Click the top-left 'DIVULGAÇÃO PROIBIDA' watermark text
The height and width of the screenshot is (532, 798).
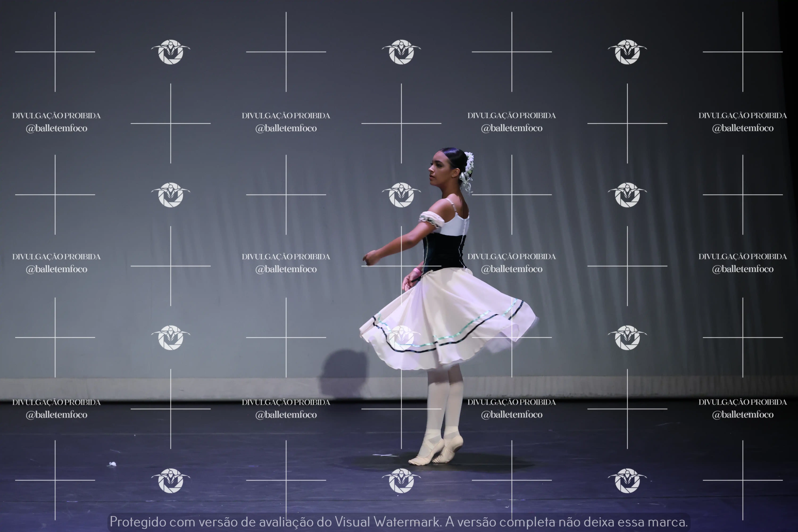pyautogui.click(x=56, y=116)
